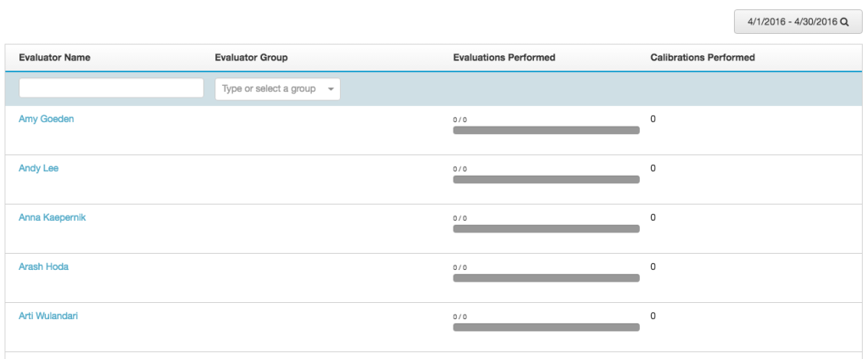Sort by Evaluator Group column header
The width and height of the screenshot is (868, 359).
(x=251, y=58)
